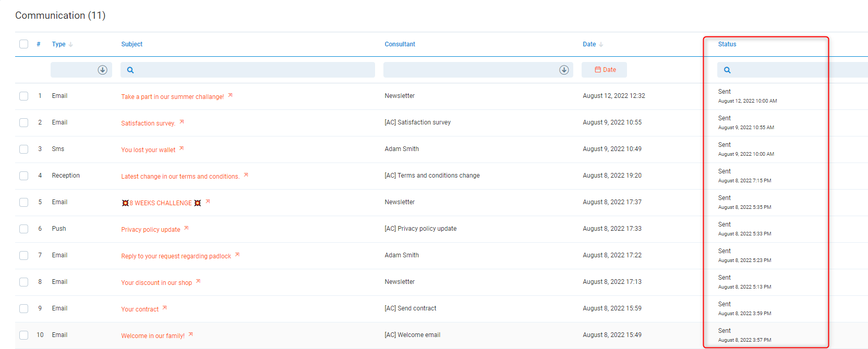Open the Date filter picker
868x349 pixels.
click(x=605, y=70)
